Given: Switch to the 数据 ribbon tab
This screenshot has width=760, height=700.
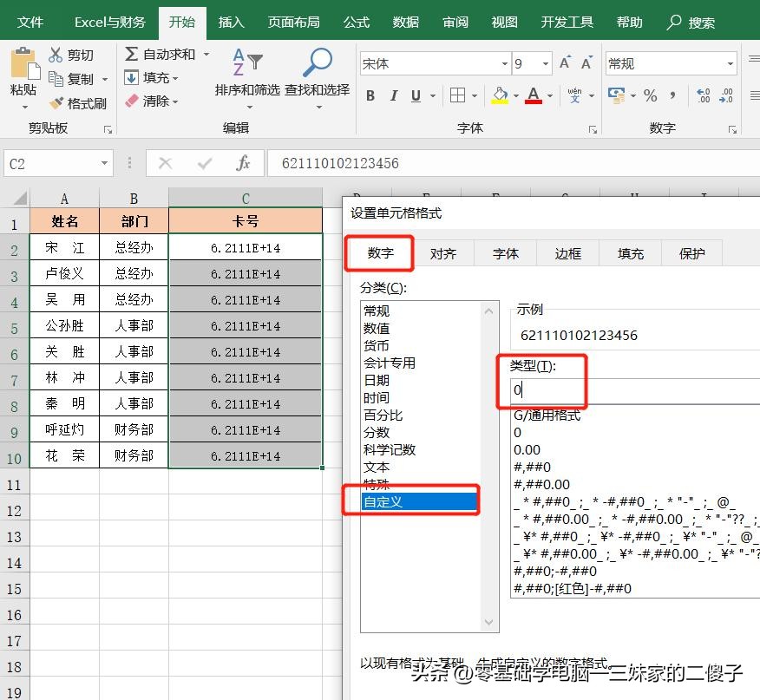Looking at the screenshot, I should [x=404, y=22].
